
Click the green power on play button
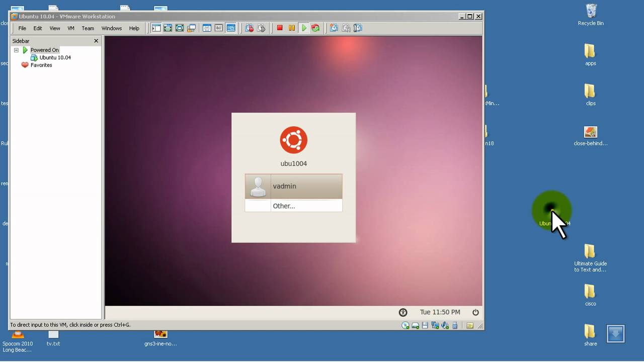[304, 28]
